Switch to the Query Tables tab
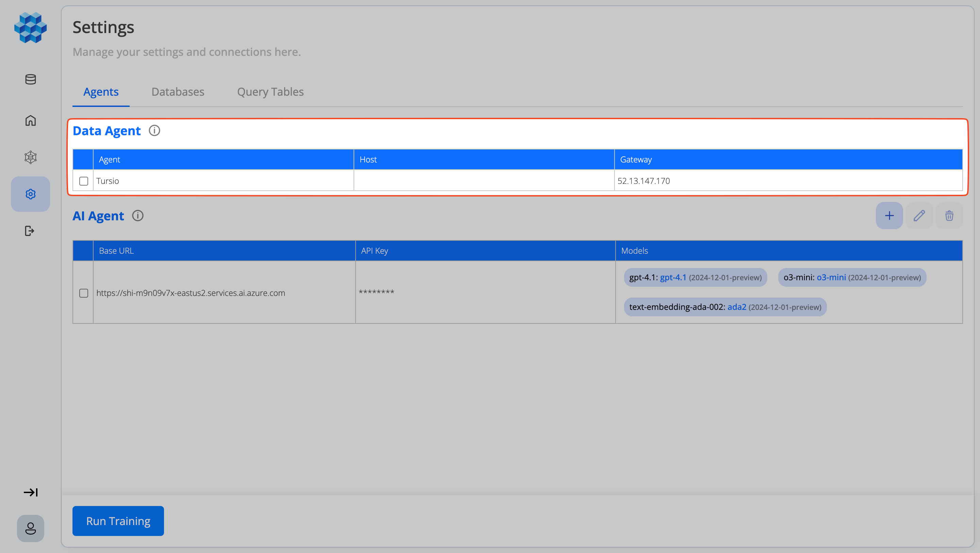The width and height of the screenshot is (980, 553). 270,92
